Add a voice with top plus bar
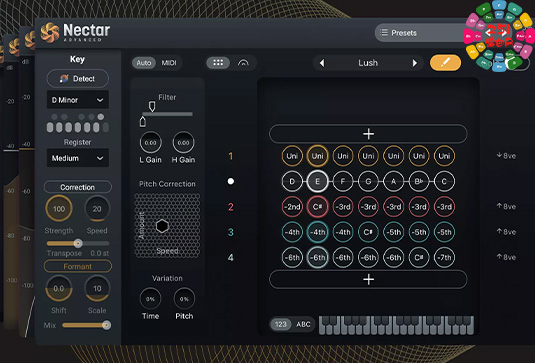535x363 pixels. [368, 134]
